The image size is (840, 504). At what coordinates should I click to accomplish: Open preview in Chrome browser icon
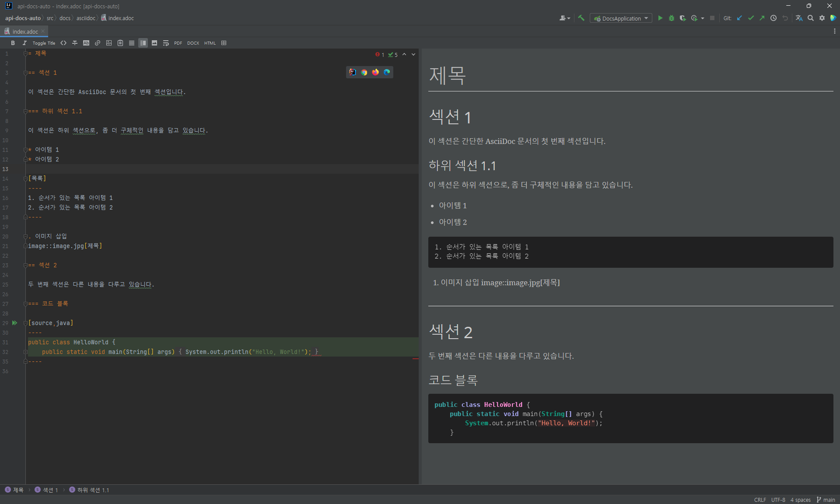pyautogui.click(x=364, y=72)
